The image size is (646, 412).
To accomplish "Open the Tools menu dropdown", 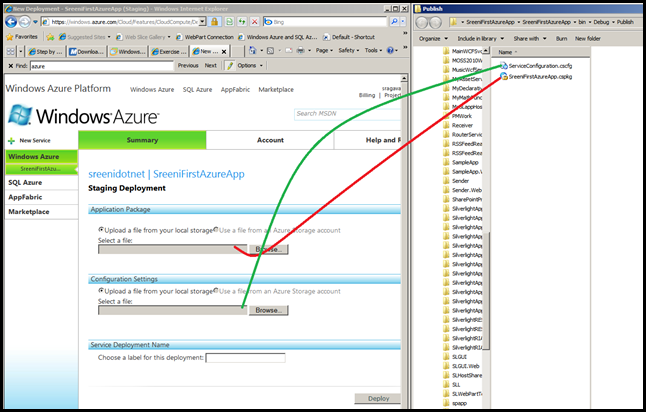I will 373,51.
